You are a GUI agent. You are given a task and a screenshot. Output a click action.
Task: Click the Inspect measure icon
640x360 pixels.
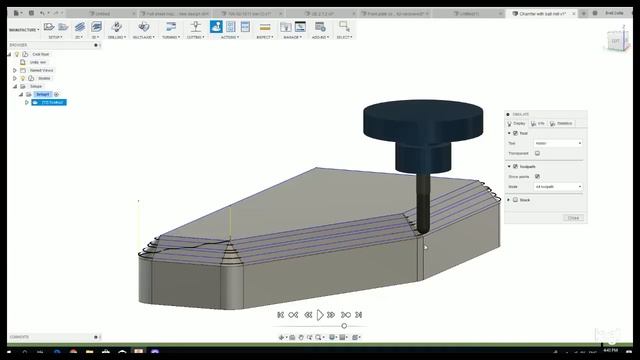(x=265, y=27)
